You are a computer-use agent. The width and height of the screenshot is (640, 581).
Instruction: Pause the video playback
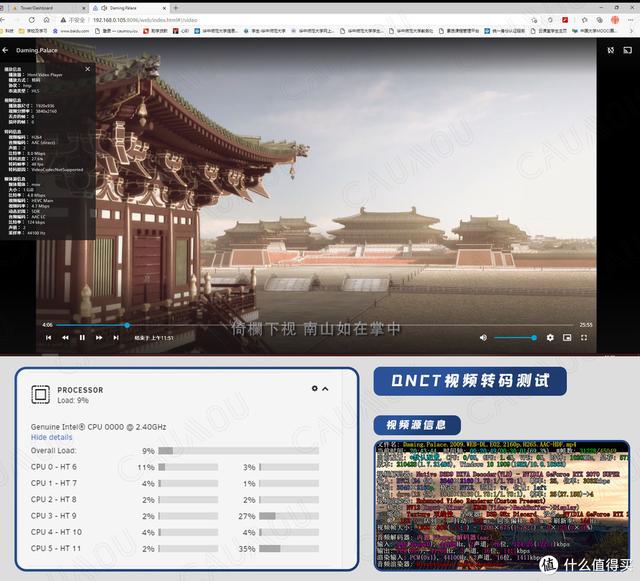82,338
